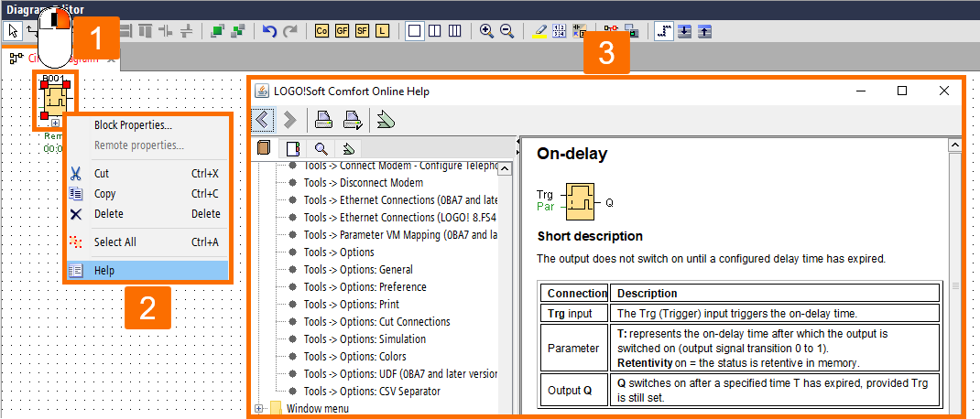Image resolution: width=980 pixels, height=419 pixels.
Task: Activate the yellow highlighter marker tool
Action: coord(539,30)
